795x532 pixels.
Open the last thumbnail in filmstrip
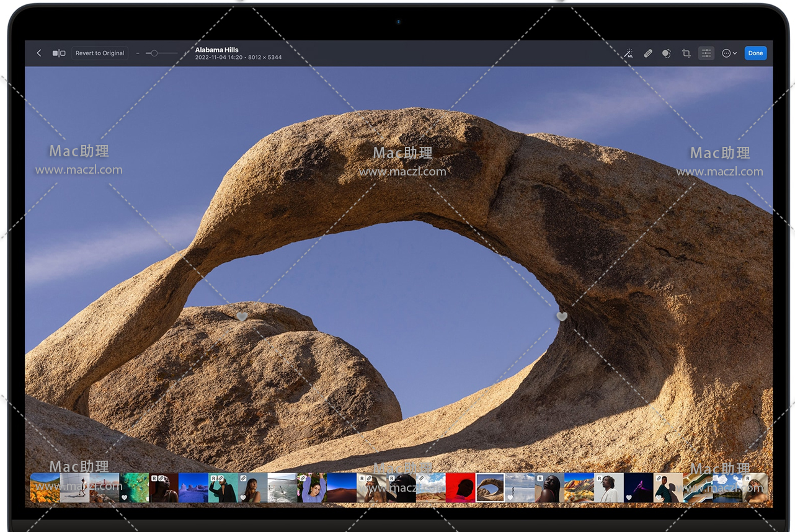click(x=755, y=488)
